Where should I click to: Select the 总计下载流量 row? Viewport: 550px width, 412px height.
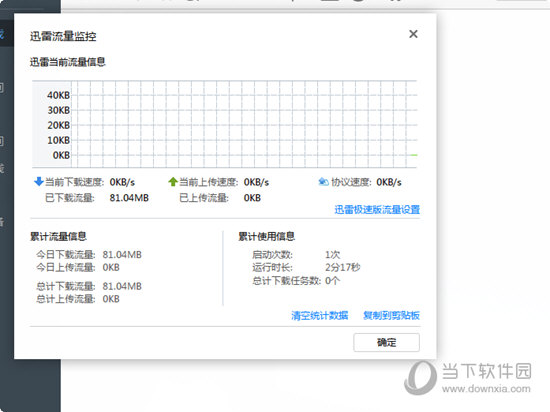89,286
